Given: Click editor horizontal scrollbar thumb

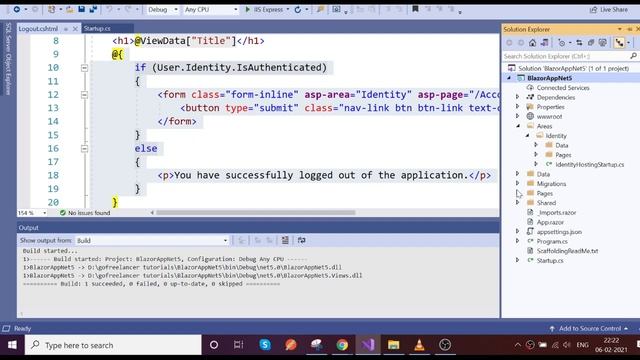Looking at the screenshot, I should pyautogui.click(x=256, y=212).
